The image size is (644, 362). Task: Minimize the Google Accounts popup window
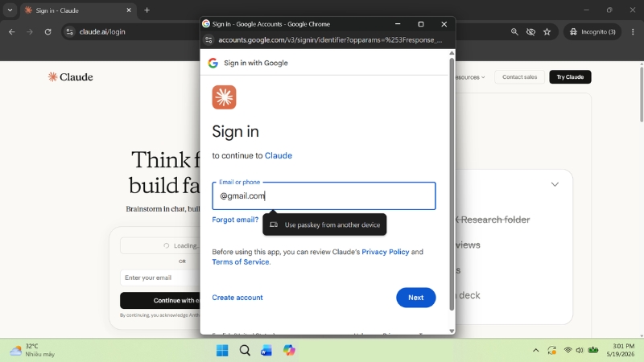(398, 24)
